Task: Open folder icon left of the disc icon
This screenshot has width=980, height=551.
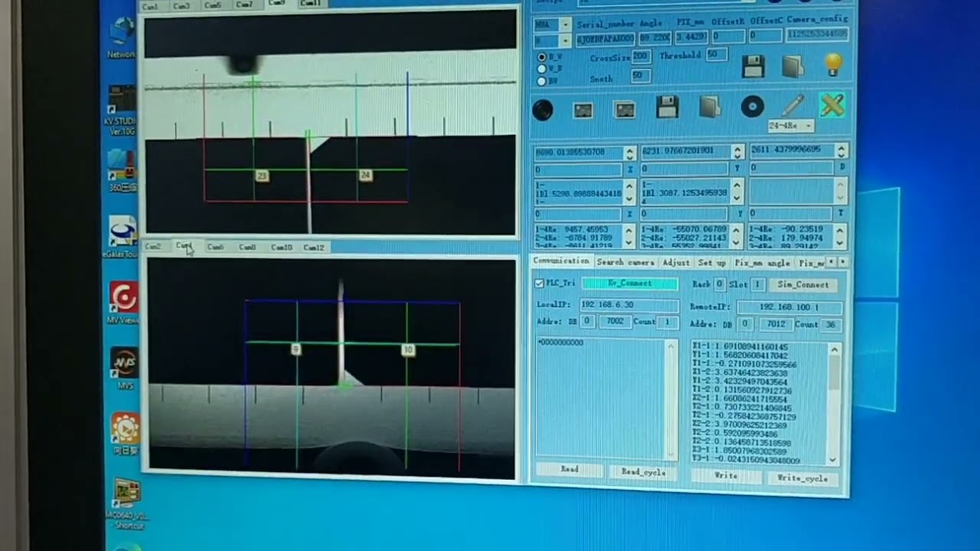Action: [x=710, y=107]
